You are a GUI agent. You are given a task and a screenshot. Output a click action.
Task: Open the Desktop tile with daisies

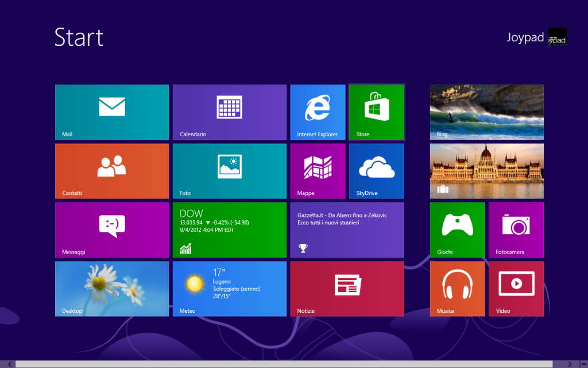112,289
